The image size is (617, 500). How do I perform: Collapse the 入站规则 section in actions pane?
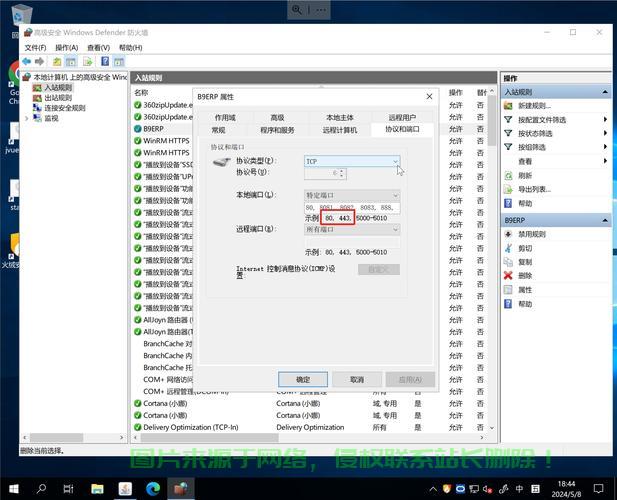coord(605,92)
